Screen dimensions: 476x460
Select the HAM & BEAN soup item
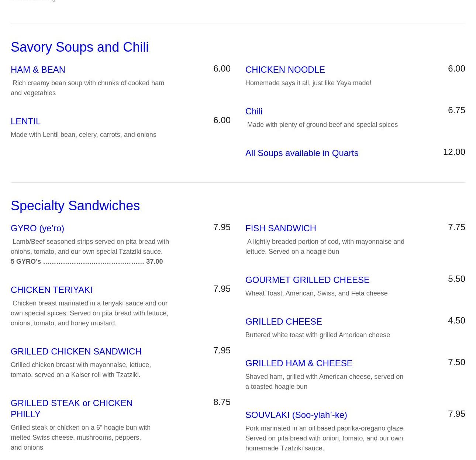pos(38,70)
